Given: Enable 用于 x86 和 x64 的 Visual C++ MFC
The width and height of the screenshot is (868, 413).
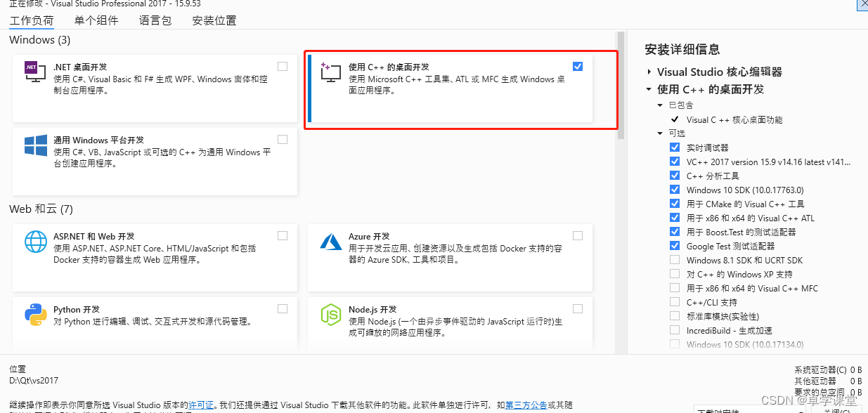Looking at the screenshot, I should [675, 288].
